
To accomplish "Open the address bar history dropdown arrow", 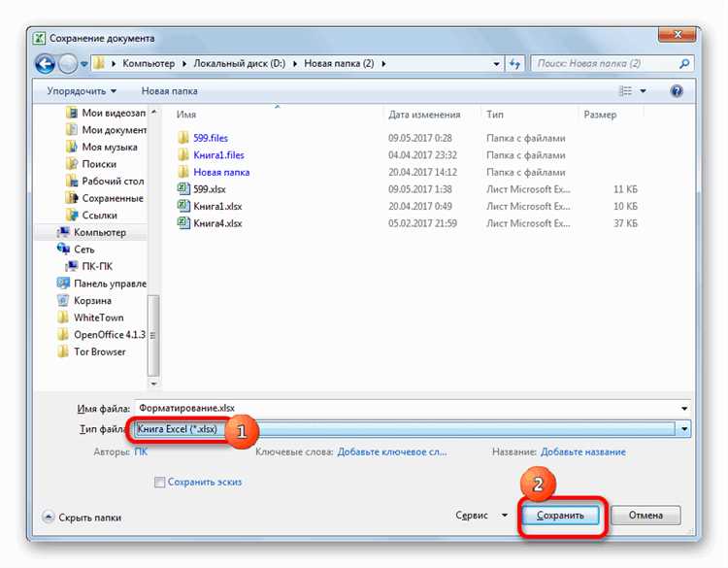I will click(x=496, y=64).
